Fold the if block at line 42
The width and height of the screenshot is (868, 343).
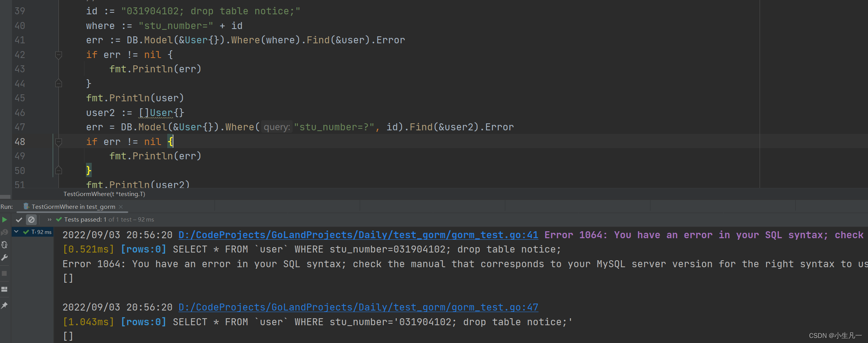click(x=58, y=55)
